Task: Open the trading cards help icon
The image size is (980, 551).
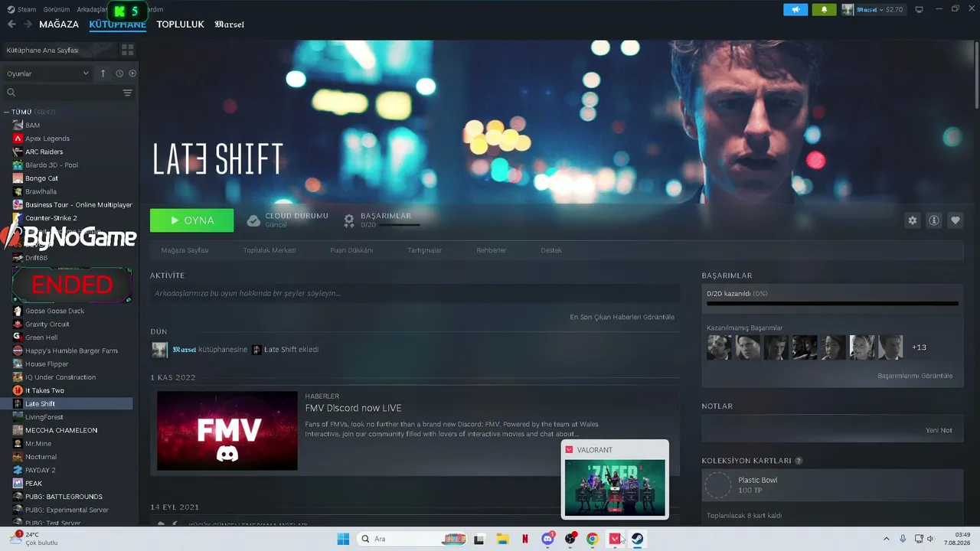Action: [799, 461]
